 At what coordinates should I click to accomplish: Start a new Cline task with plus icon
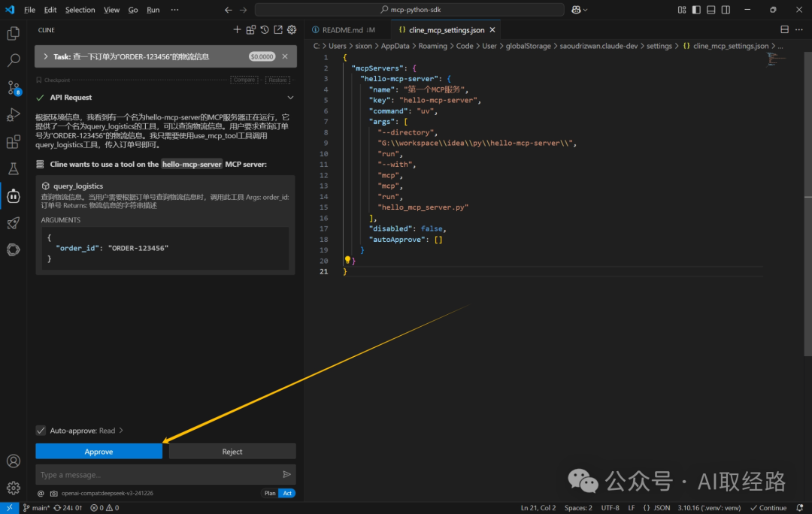point(237,30)
